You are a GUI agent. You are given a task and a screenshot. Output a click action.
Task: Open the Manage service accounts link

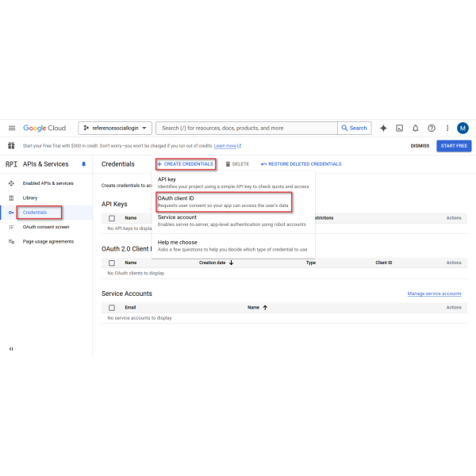point(434,294)
